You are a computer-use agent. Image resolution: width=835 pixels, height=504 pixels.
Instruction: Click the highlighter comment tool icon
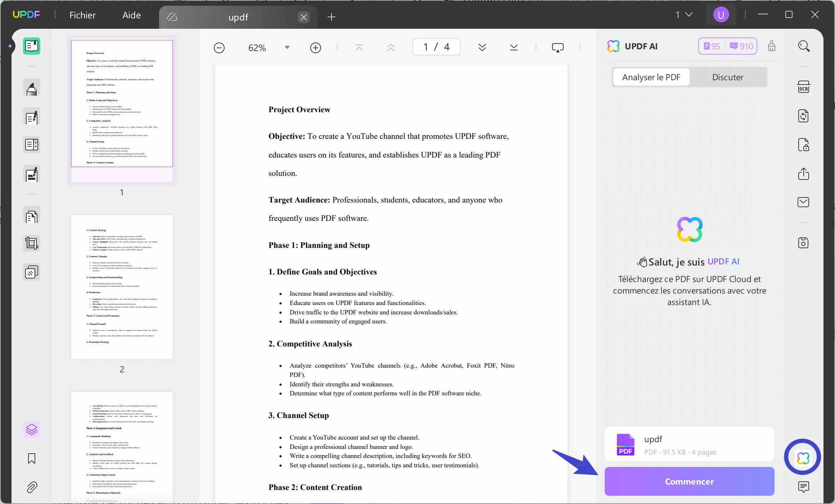(32, 88)
